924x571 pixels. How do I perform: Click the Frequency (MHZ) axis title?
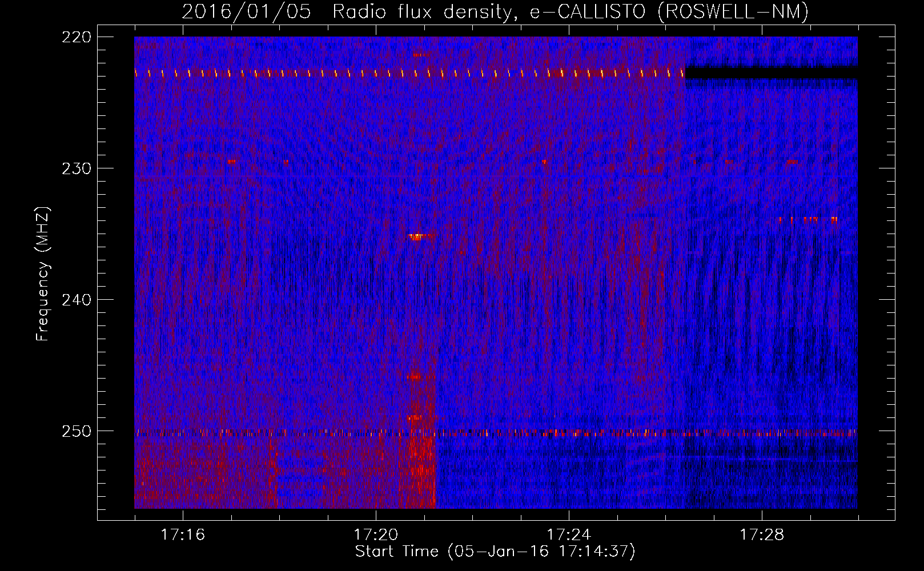[x=43, y=274]
